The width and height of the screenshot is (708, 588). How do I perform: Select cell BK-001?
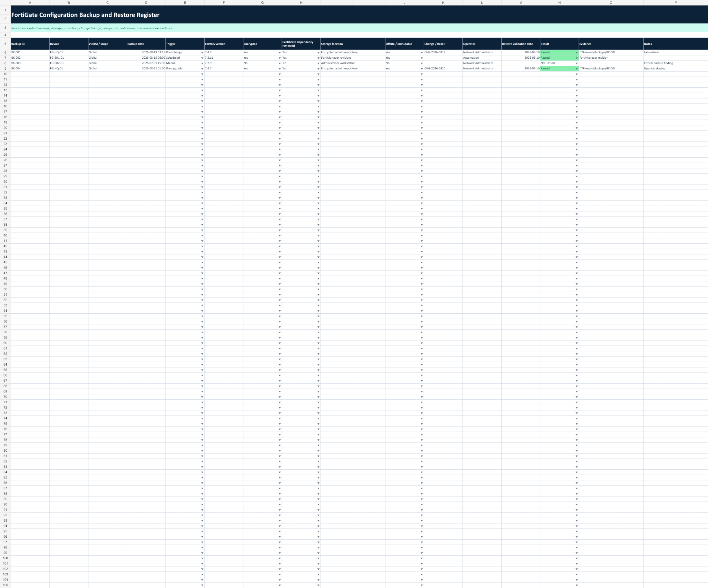pos(30,53)
